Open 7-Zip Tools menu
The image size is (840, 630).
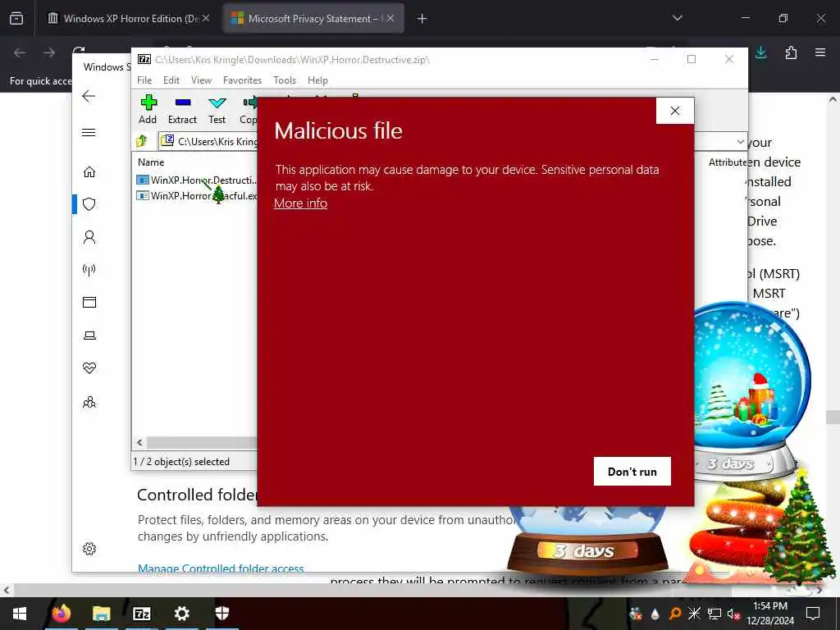tap(285, 80)
